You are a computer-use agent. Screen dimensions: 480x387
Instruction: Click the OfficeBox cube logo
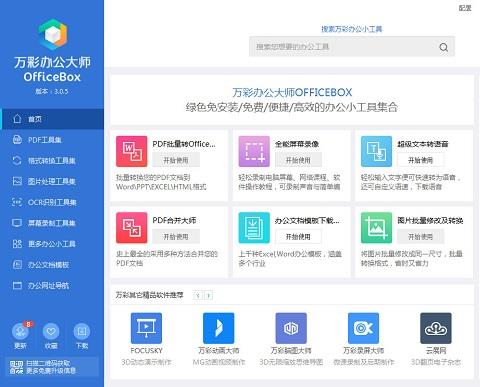click(53, 34)
